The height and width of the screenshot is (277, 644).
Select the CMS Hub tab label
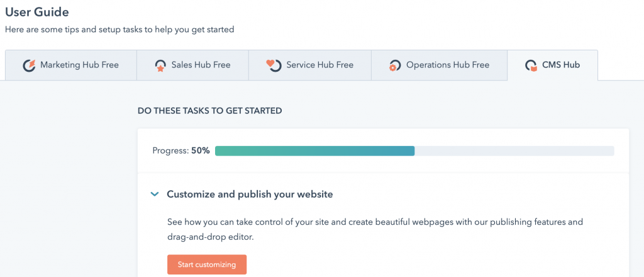click(561, 65)
